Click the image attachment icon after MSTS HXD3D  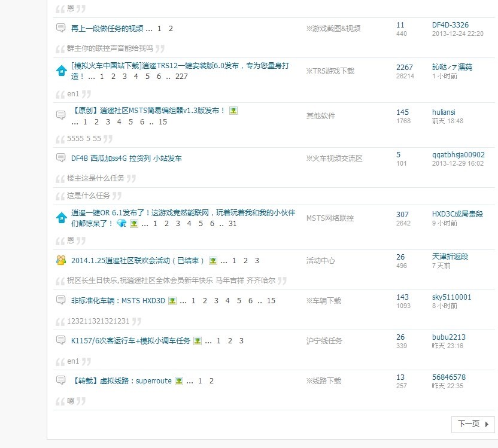172,301
